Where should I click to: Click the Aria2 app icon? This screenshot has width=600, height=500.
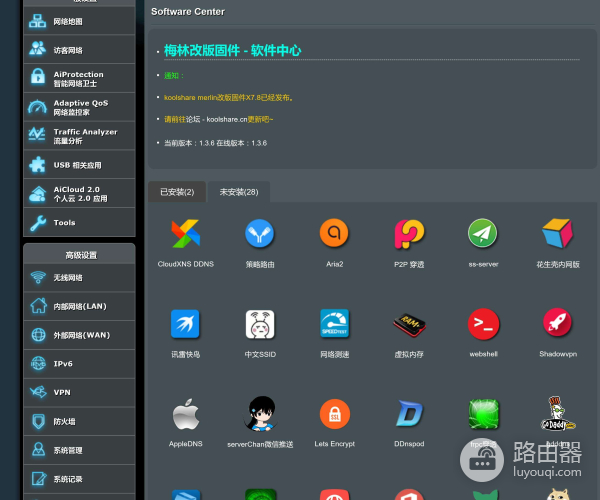[334, 234]
